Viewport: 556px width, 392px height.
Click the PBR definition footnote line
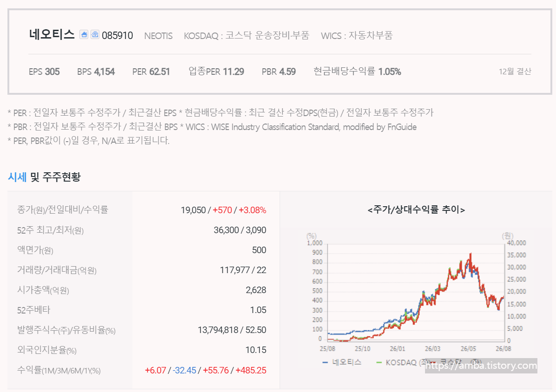[212, 126]
